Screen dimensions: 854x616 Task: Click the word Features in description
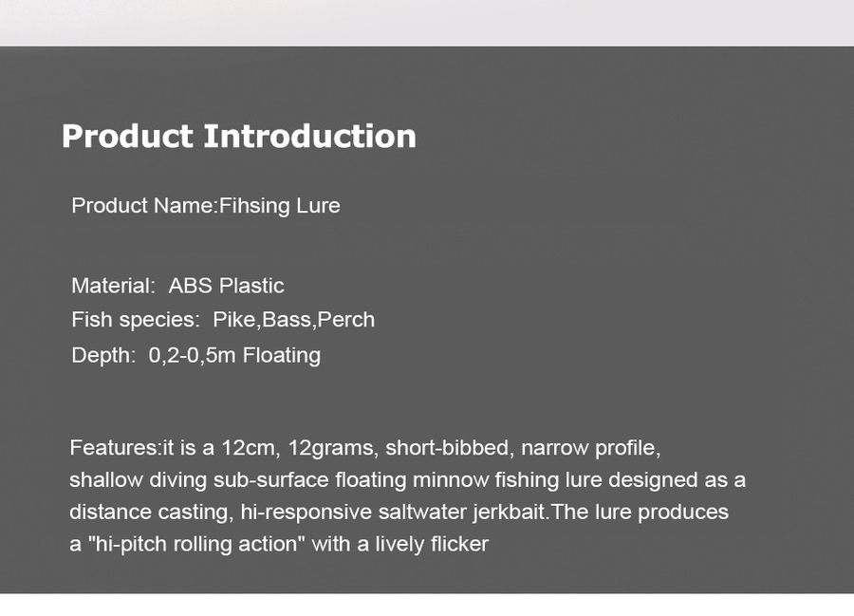tap(113, 448)
